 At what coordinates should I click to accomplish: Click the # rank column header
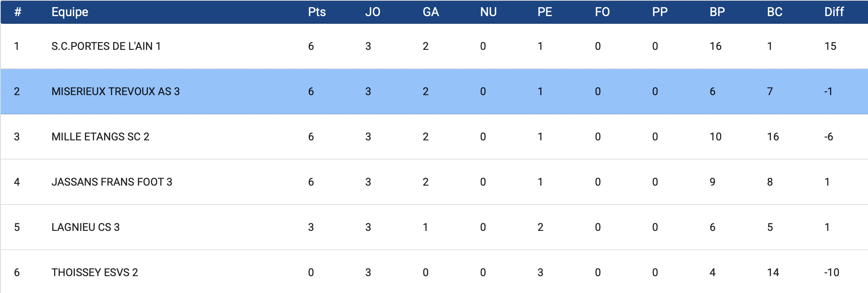18,12
